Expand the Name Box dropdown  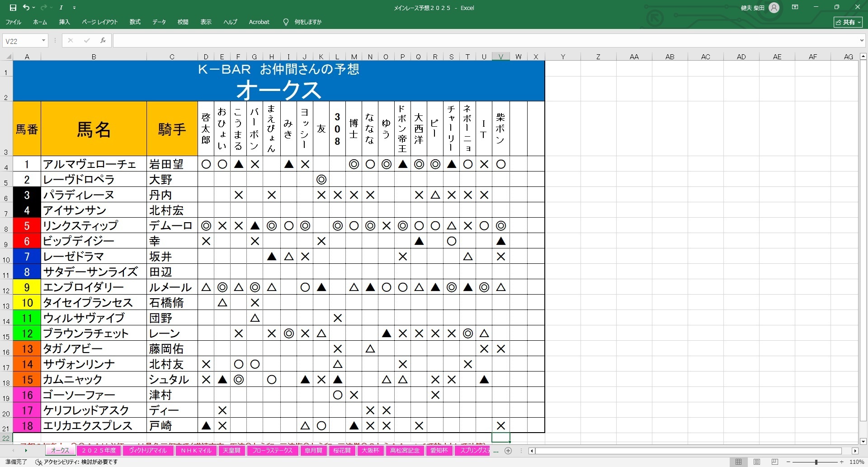pyautogui.click(x=43, y=41)
